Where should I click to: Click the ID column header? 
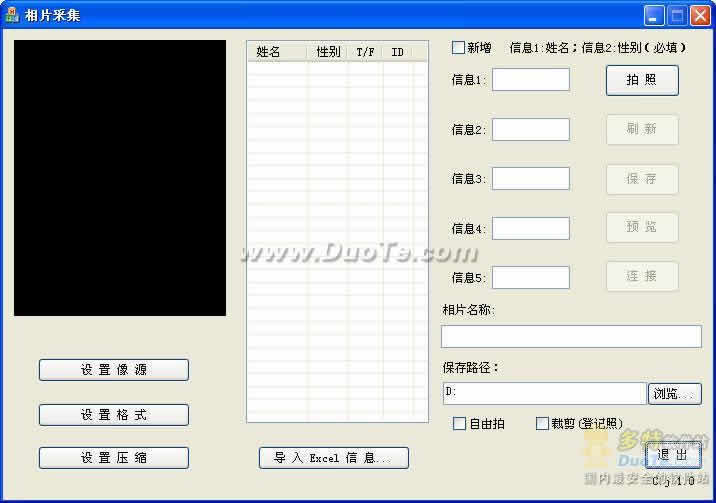click(397, 52)
